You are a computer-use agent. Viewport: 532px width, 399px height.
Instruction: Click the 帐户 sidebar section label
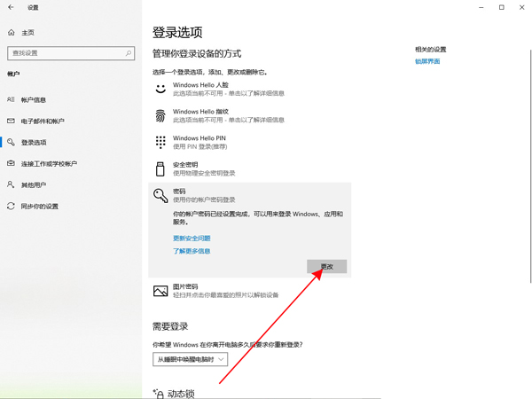[13, 74]
